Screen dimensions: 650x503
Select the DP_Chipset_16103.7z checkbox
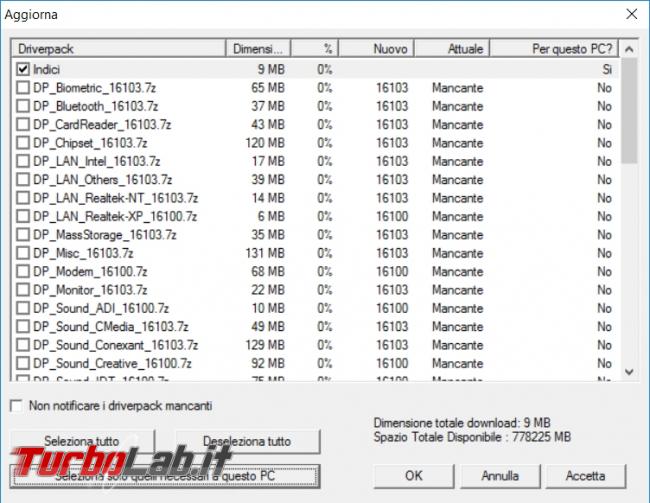coord(23,143)
